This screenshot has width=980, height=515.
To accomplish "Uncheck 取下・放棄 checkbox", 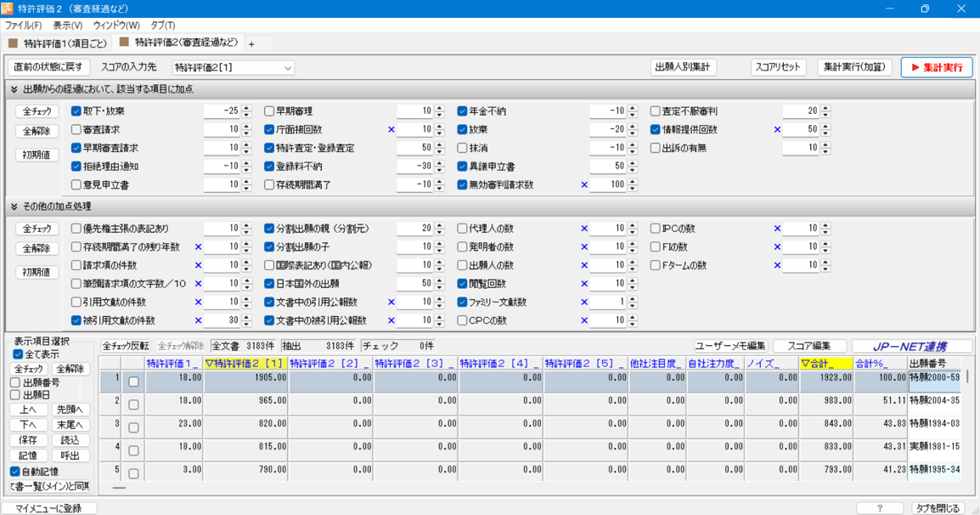I will [76, 111].
